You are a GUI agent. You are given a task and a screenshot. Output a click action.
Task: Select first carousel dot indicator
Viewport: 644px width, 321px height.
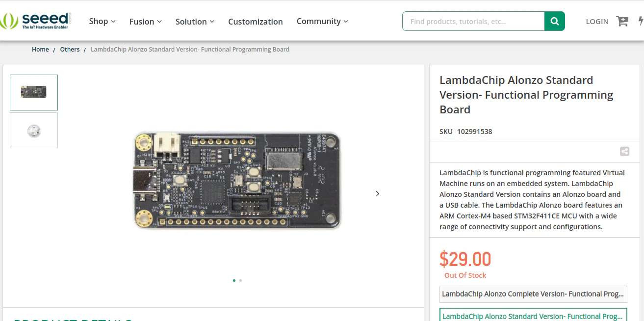pos(234,280)
